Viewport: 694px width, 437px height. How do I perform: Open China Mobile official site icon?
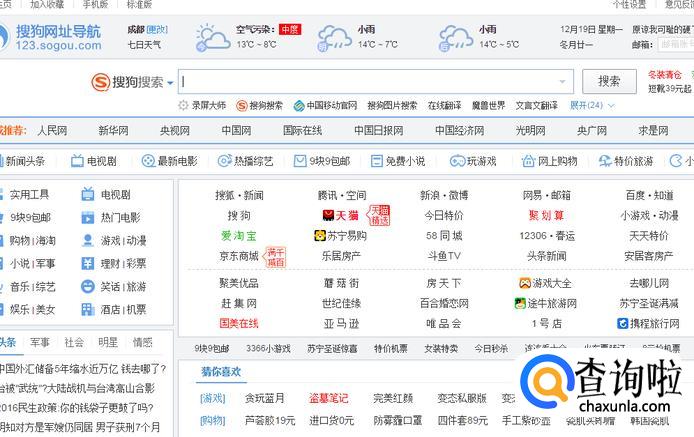tap(299, 106)
